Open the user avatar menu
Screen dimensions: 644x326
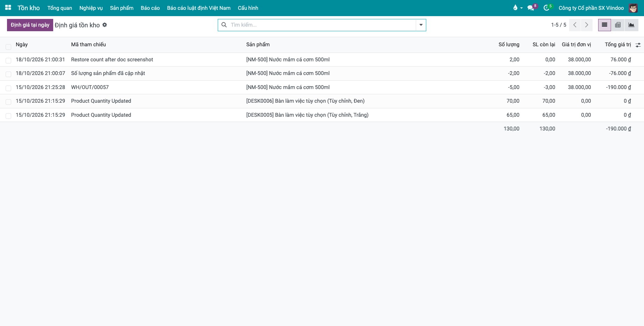[x=633, y=8]
